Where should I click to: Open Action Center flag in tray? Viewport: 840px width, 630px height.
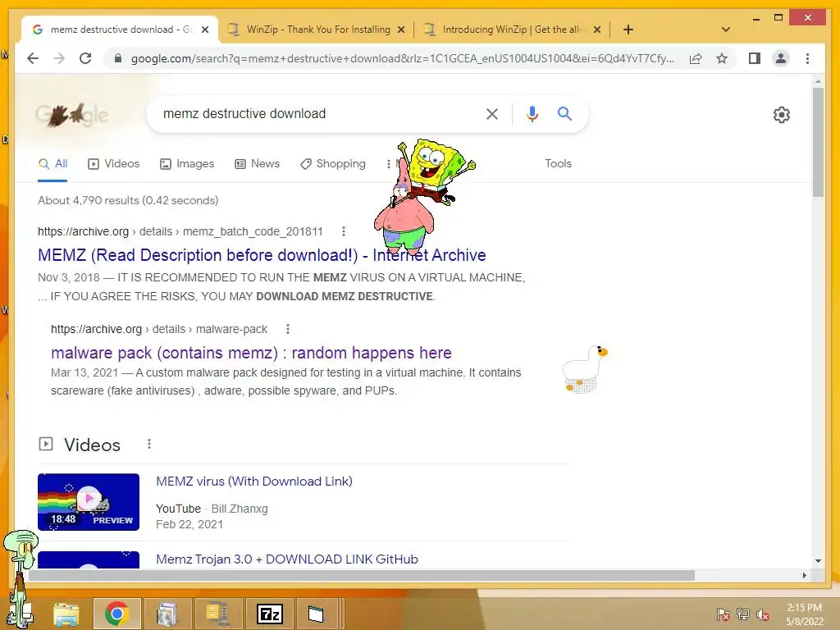pos(724,614)
